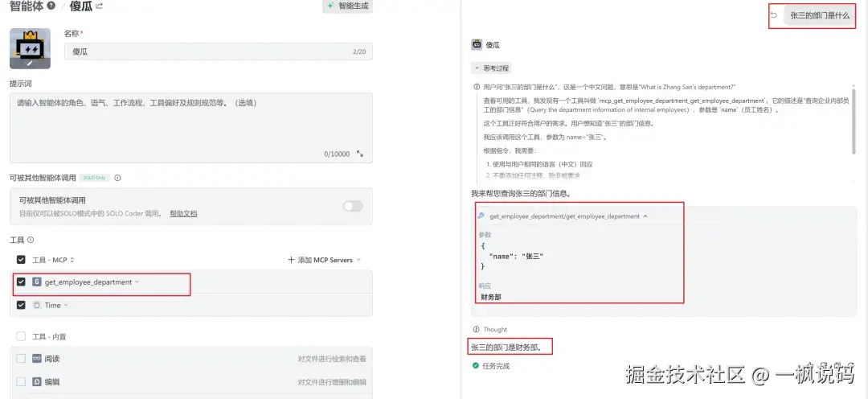Click the 名称 input field containing 傻瓜
This screenshot has width=868, height=399.
tap(219, 51)
